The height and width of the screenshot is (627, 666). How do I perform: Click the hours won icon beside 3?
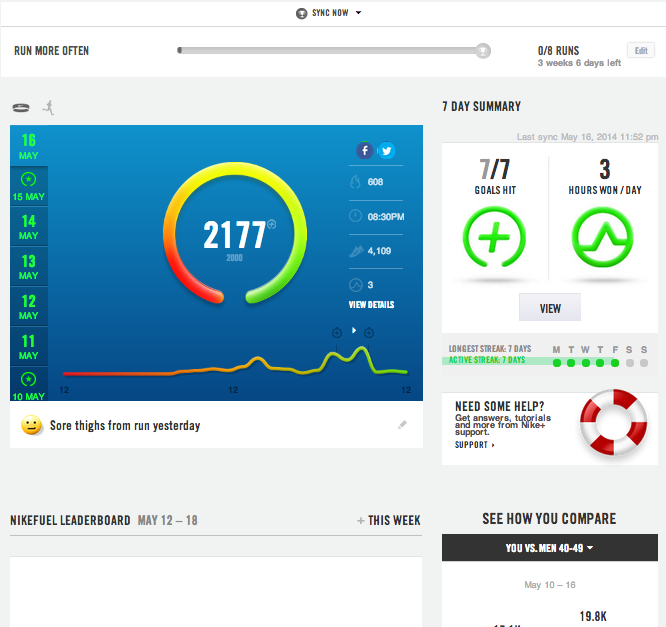(356, 285)
